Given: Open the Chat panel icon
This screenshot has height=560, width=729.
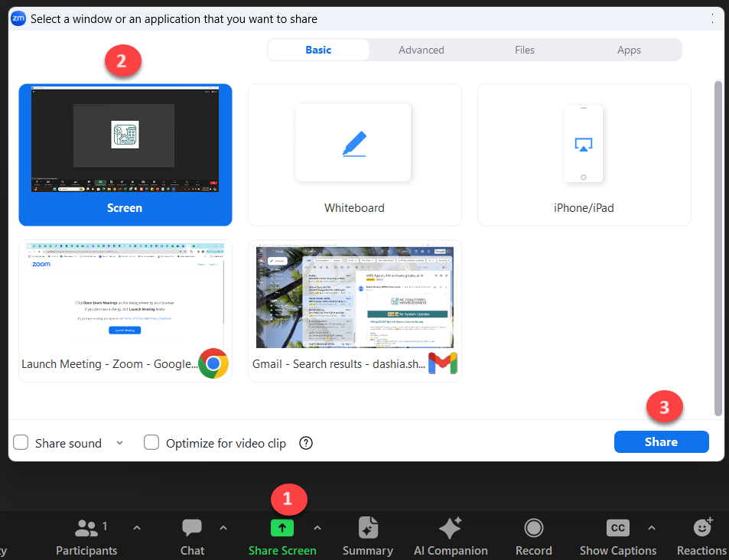Looking at the screenshot, I should click(x=191, y=527).
